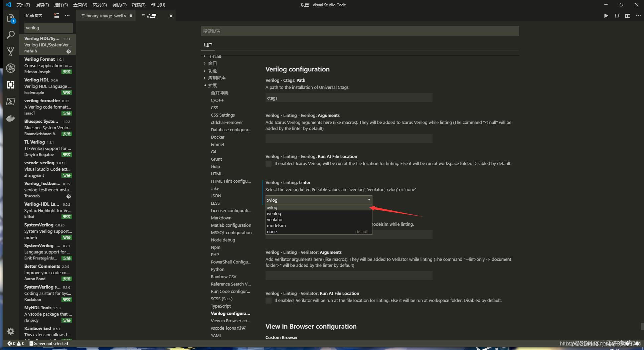Enable Iverilog Run At File Location checkbox

[269, 164]
